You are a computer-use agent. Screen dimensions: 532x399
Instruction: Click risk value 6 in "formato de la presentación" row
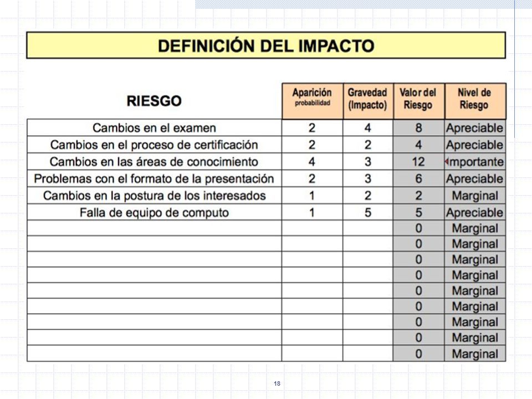tap(419, 179)
